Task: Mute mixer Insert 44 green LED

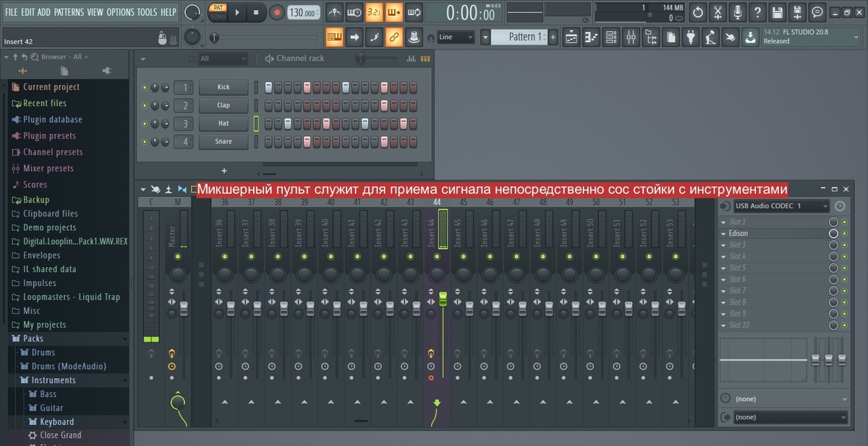Action: click(x=436, y=257)
